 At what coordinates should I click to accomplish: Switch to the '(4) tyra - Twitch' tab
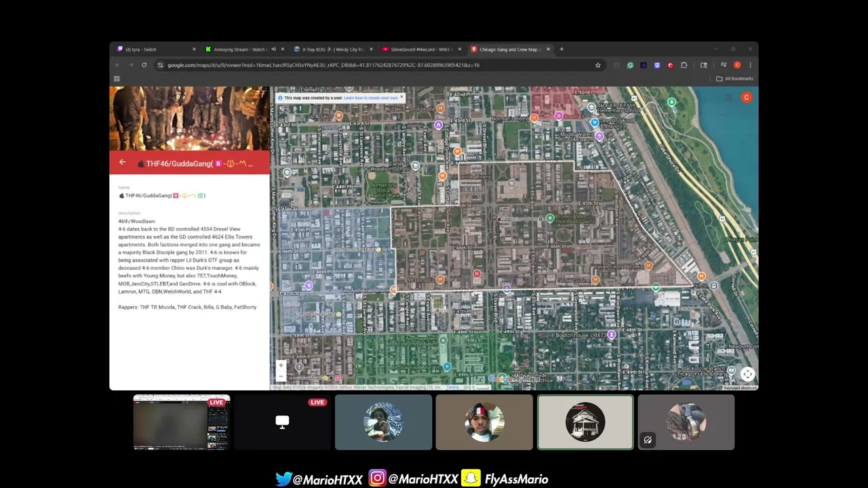[x=156, y=49]
